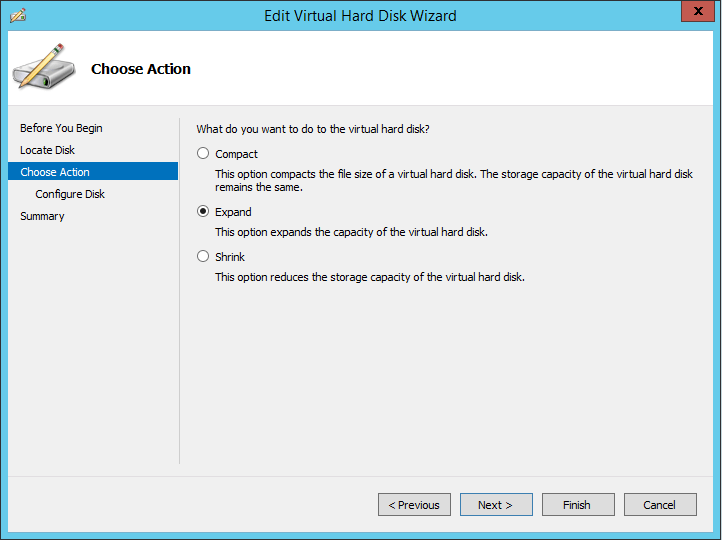
Task: Click the bold Choose Action page heading
Action: [141, 69]
